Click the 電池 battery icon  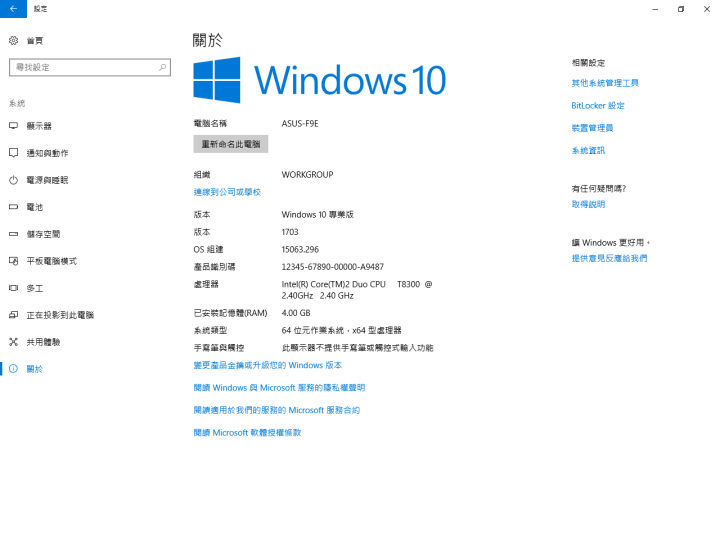13,207
